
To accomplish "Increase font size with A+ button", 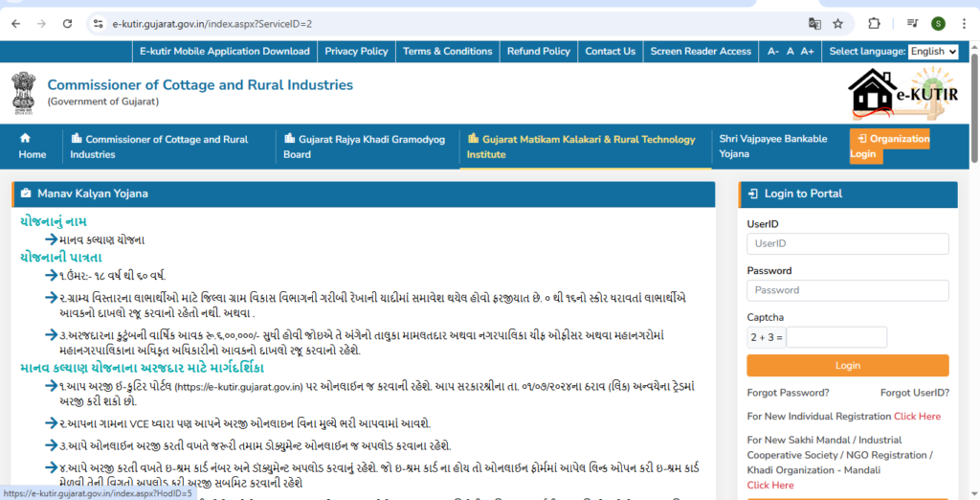I will [808, 52].
